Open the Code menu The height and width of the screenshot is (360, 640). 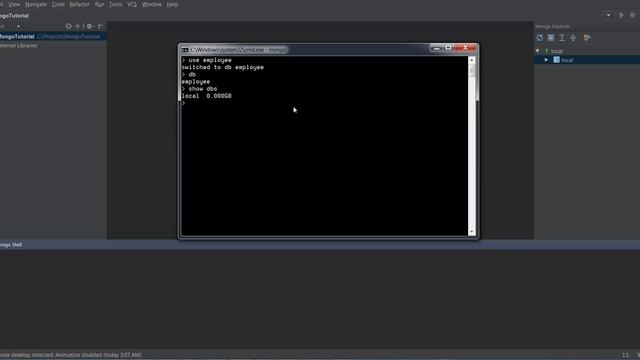[58, 4]
